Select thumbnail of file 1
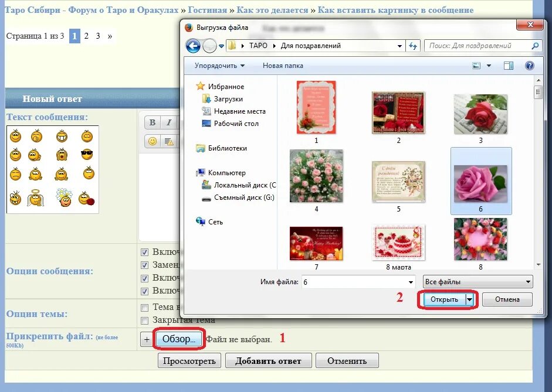The width and height of the screenshot is (552, 392). coord(316,107)
